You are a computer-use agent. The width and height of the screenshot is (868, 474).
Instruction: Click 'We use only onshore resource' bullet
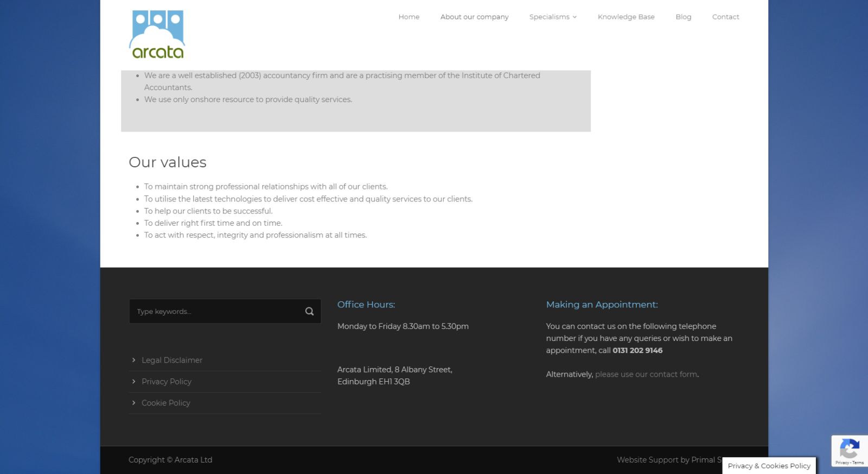point(248,99)
